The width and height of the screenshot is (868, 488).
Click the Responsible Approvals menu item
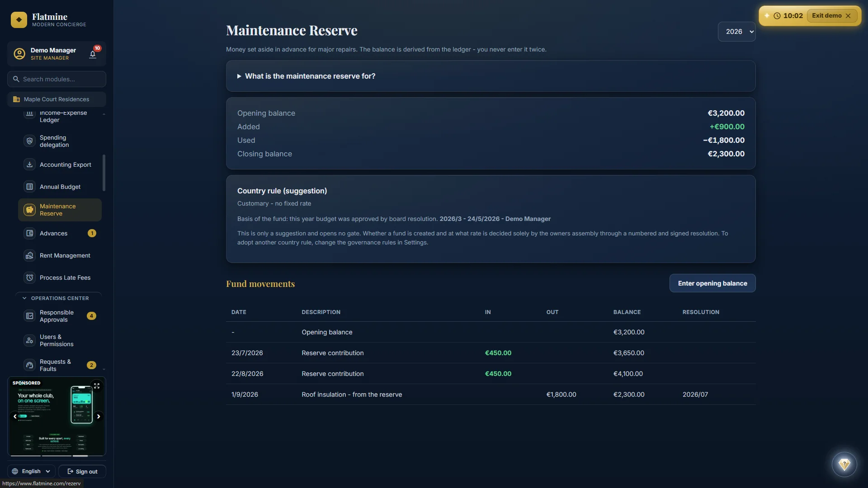tap(60, 316)
